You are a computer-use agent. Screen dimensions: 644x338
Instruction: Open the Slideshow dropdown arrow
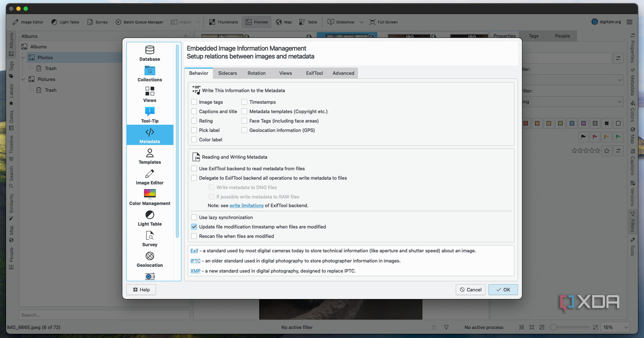(361, 22)
